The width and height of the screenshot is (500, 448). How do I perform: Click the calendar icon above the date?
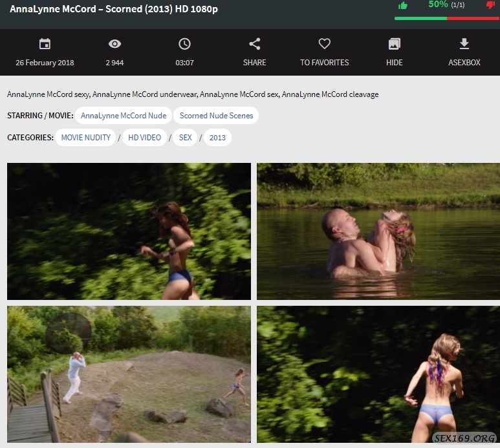pos(45,44)
